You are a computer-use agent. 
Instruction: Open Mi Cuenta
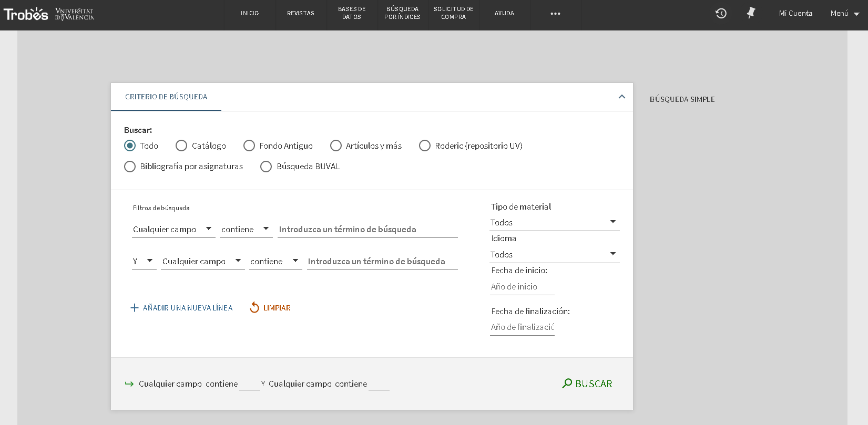click(795, 14)
